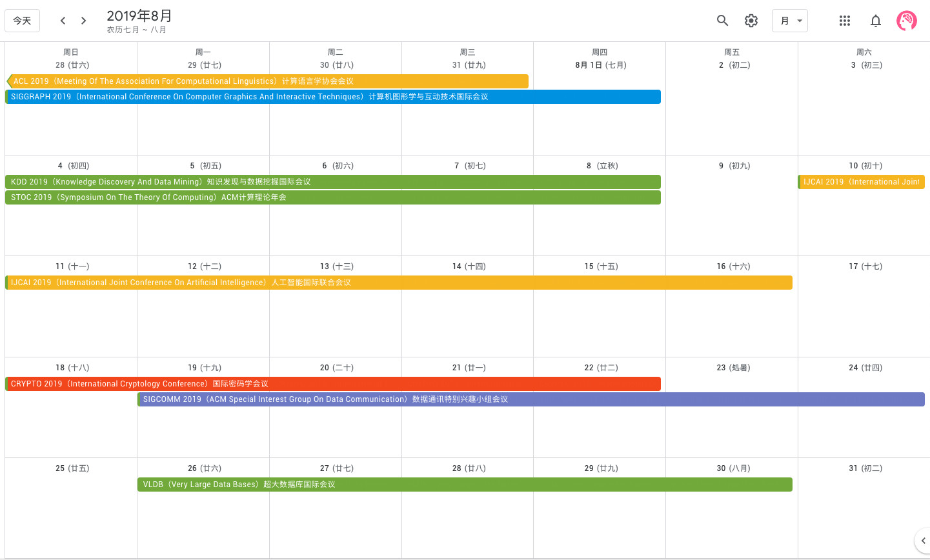Open the settings gear menu
This screenshot has height=560, width=930.
[x=751, y=21]
